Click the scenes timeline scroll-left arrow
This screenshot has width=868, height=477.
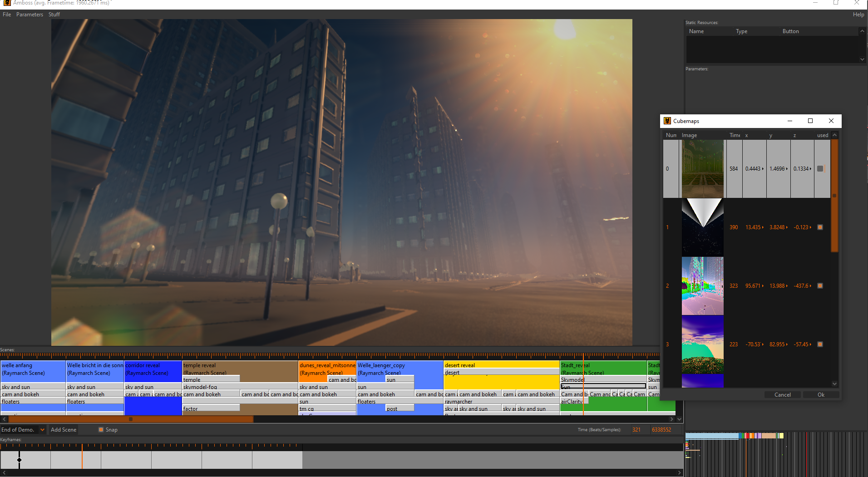(x=4, y=419)
